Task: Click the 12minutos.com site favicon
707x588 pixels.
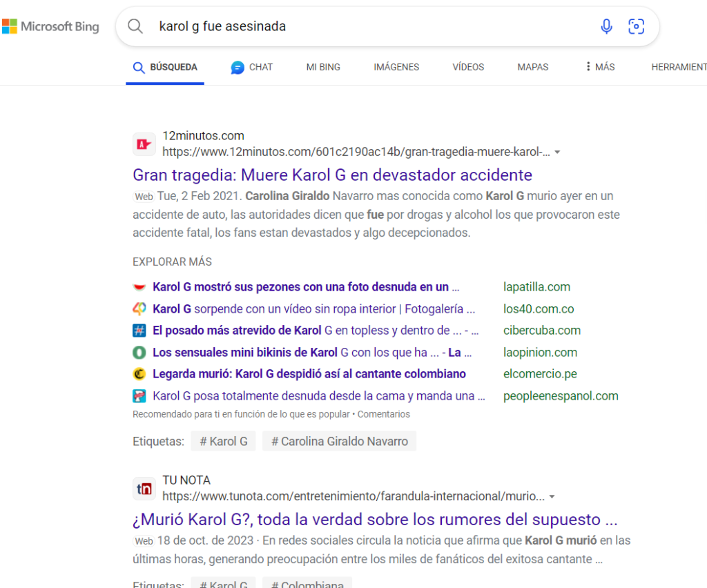Action: click(144, 144)
